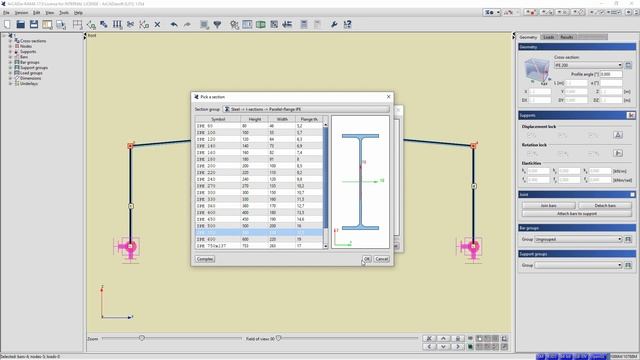
Task: Click the cross-section picker icon beside IPE 200
Action: tap(628, 65)
